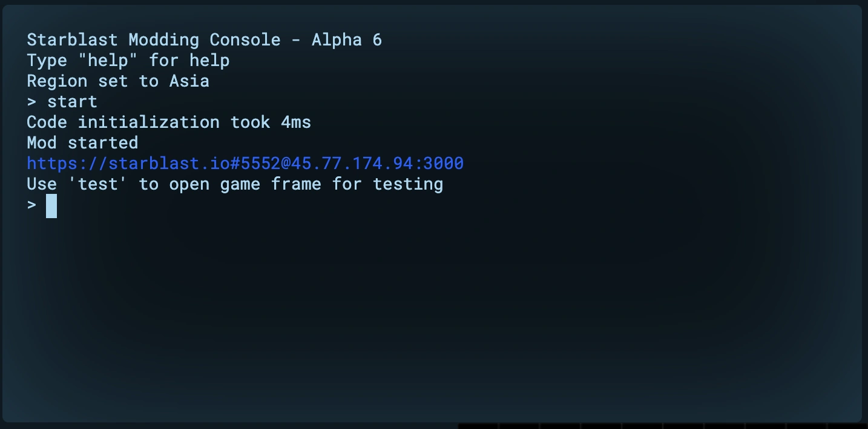Click the word "Asia" in the region line

pos(189,81)
